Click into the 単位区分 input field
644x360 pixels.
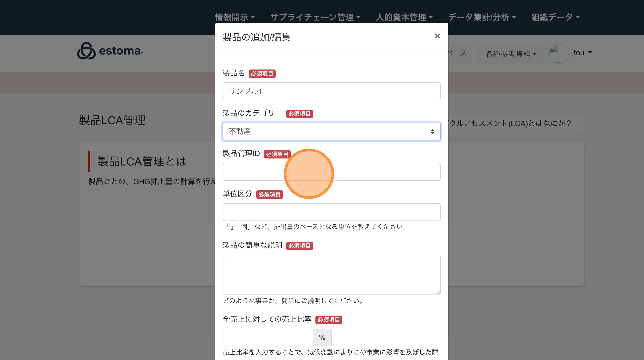click(x=331, y=212)
